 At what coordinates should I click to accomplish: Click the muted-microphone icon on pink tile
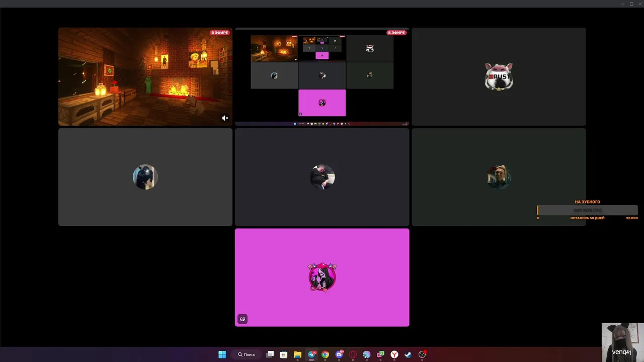click(243, 319)
